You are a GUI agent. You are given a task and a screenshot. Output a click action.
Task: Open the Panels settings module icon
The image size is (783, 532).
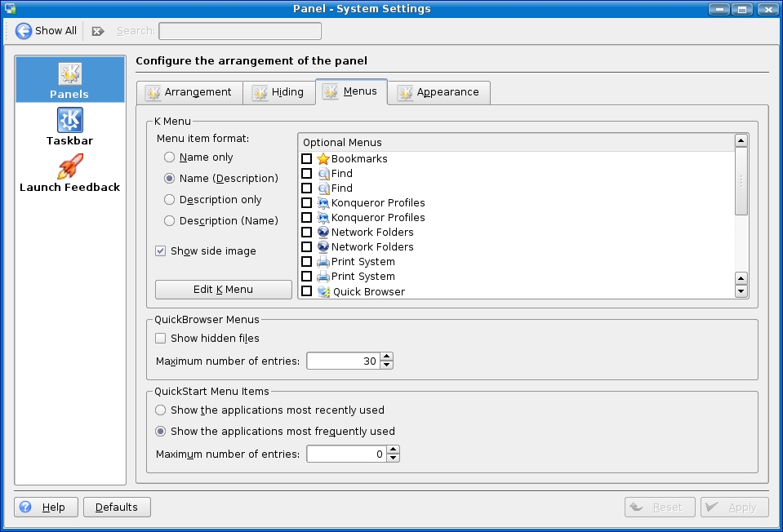(69, 74)
